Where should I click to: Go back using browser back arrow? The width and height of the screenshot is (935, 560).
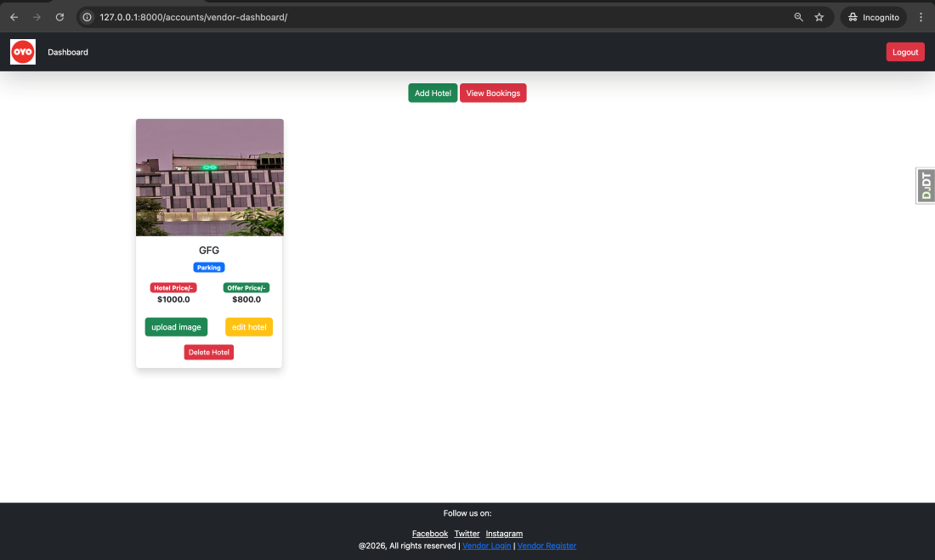pos(14,17)
